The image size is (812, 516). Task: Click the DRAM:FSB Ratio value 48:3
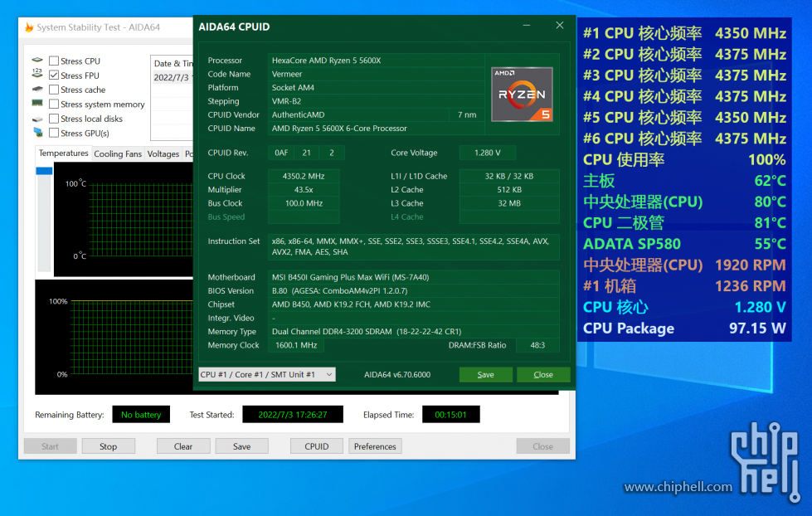click(x=537, y=345)
